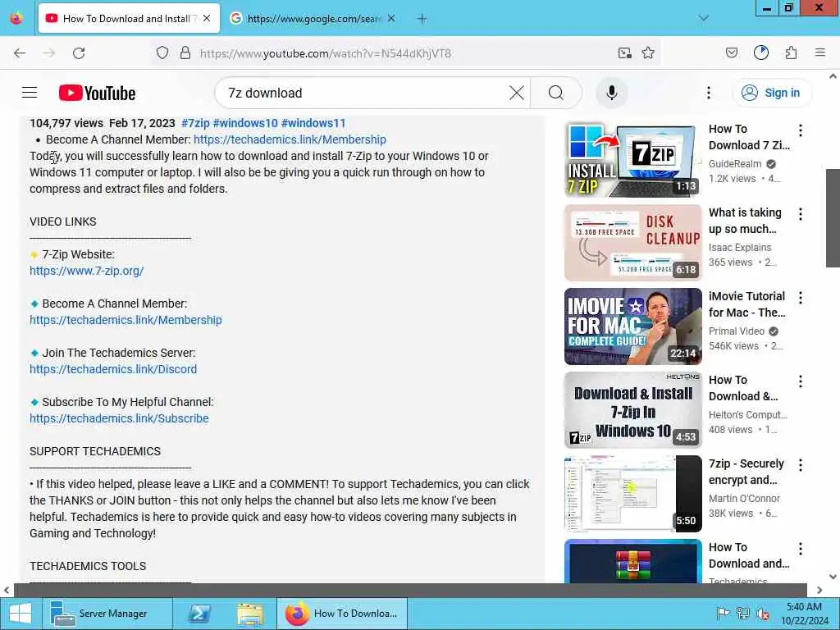
Task: Open options for the Techademics video
Action: (x=801, y=548)
